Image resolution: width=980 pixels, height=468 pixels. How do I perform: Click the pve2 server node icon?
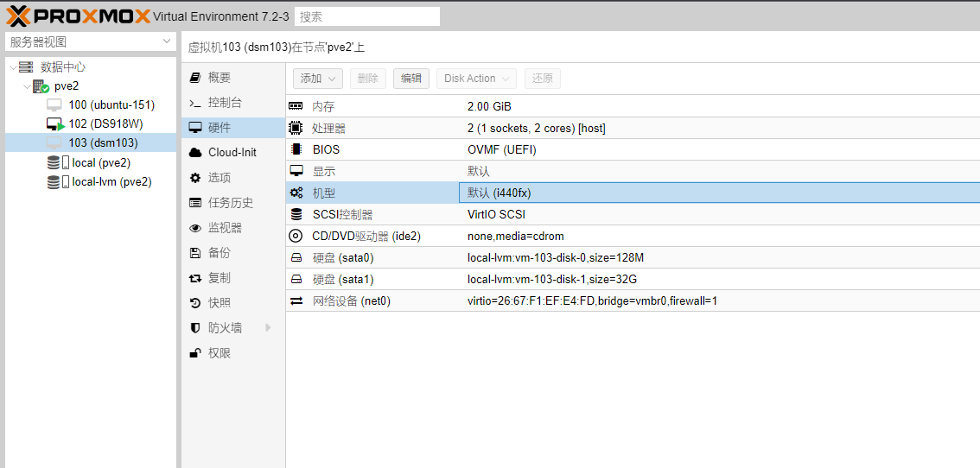(x=41, y=86)
